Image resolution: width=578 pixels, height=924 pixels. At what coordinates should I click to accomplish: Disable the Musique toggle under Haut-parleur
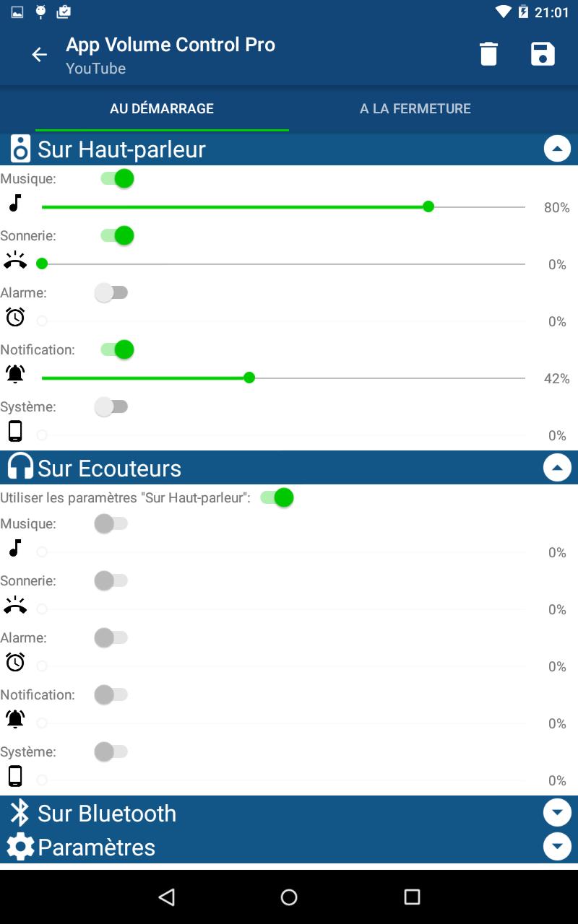tap(118, 178)
